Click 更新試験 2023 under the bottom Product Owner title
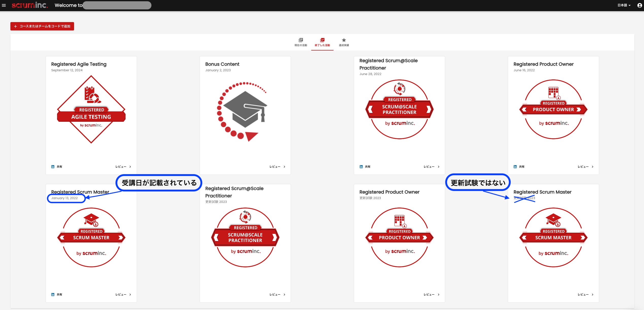 pyautogui.click(x=370, y=198)
